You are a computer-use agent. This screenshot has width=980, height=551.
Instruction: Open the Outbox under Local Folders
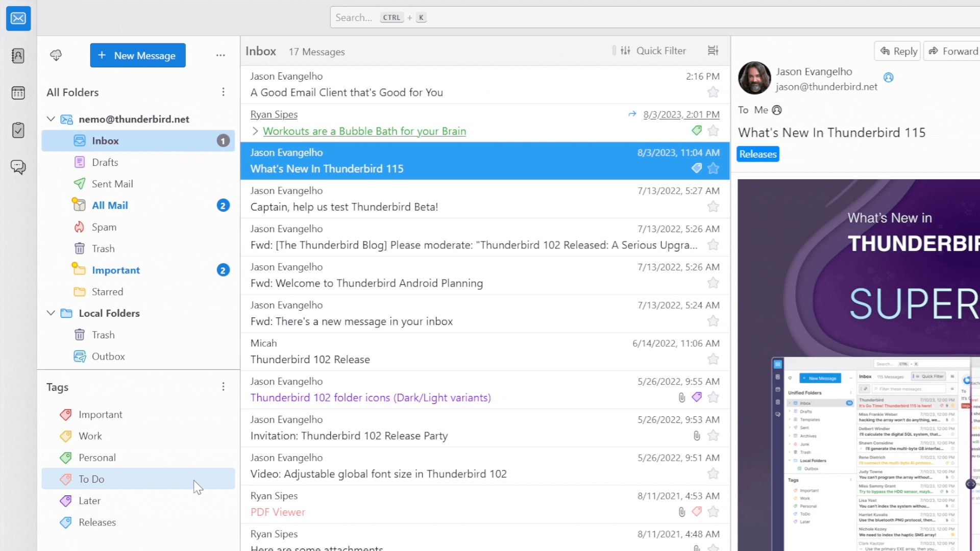pyautogui.click(x=138, y=356)
